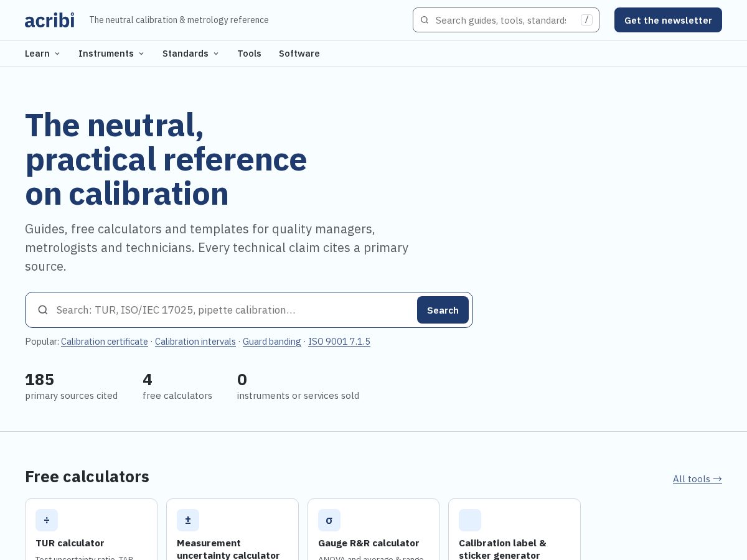Open Calibration certificate popular link
The height and width of the screenshot is (560, 747).
[105, 342]
